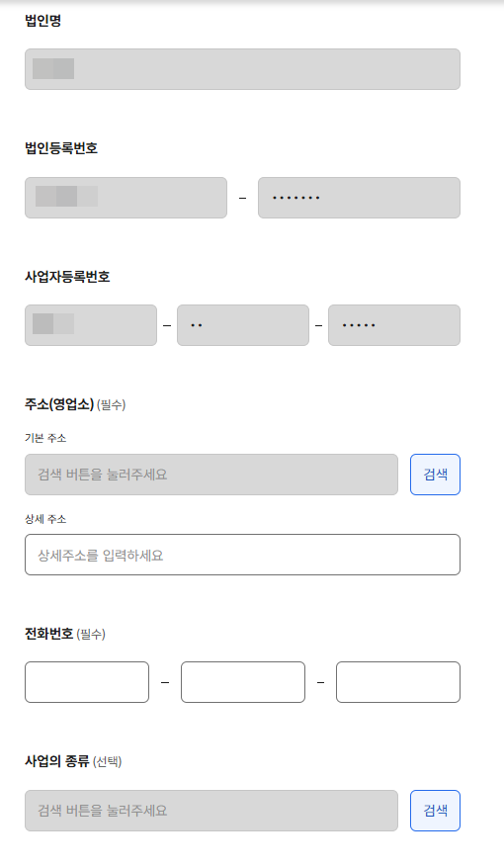
Task: Select the middle 전화번호 box
Action: click(x=242, y=682)
